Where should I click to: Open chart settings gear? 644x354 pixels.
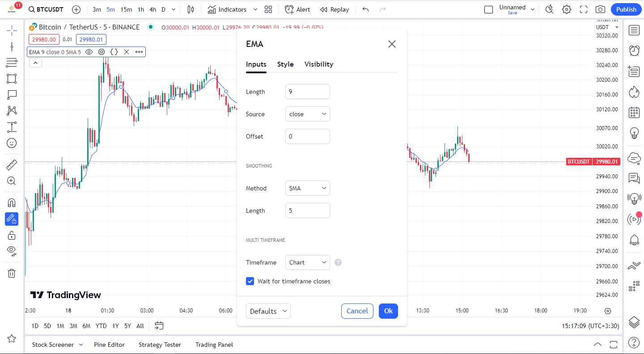[x=567, y=9]
